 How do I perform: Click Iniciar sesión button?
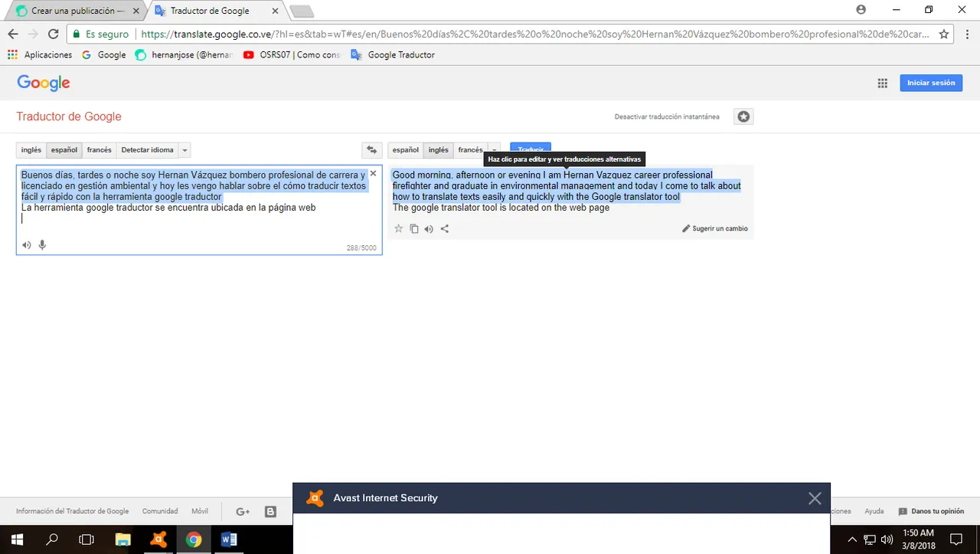pos(931,83)
